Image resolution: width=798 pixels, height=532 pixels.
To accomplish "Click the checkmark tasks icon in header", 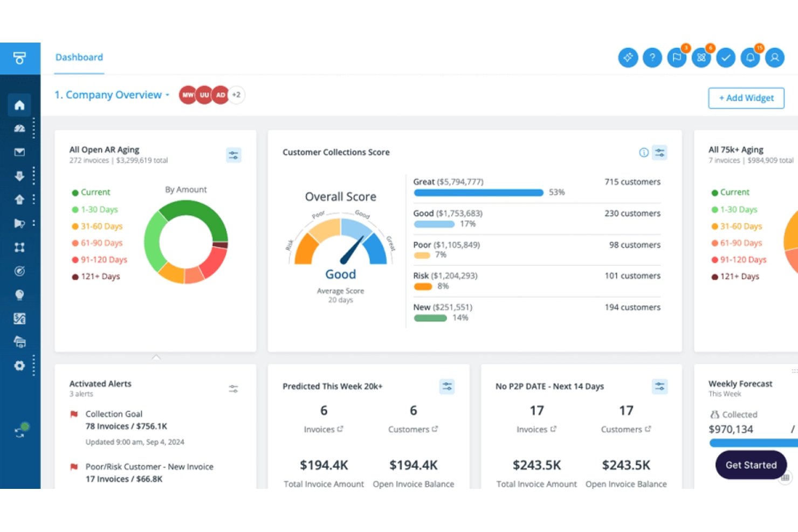I will (726, 58).
